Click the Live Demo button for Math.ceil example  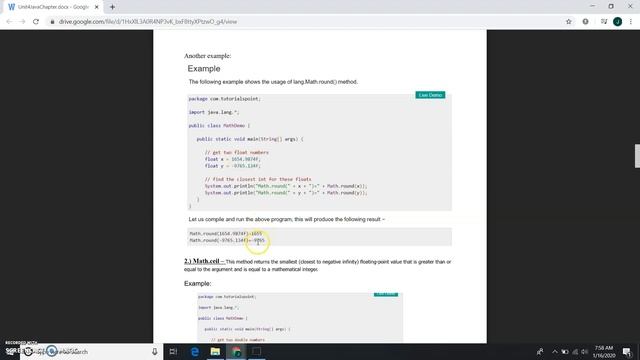pyautogui.click(x=386, y=294)
